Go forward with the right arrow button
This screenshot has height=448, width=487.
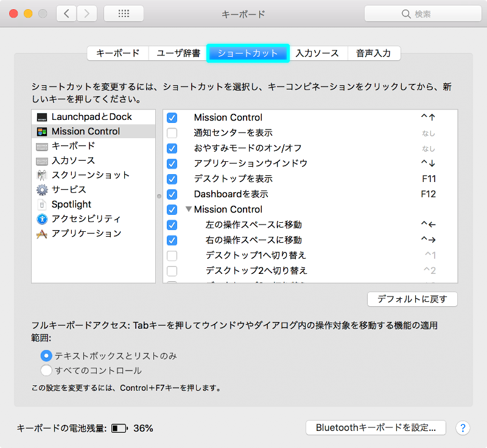point(86,13)
